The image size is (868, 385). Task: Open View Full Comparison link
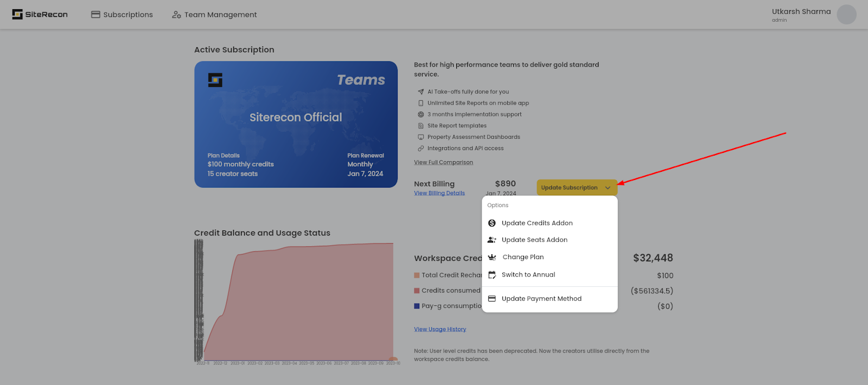click(x=443, y=162)
